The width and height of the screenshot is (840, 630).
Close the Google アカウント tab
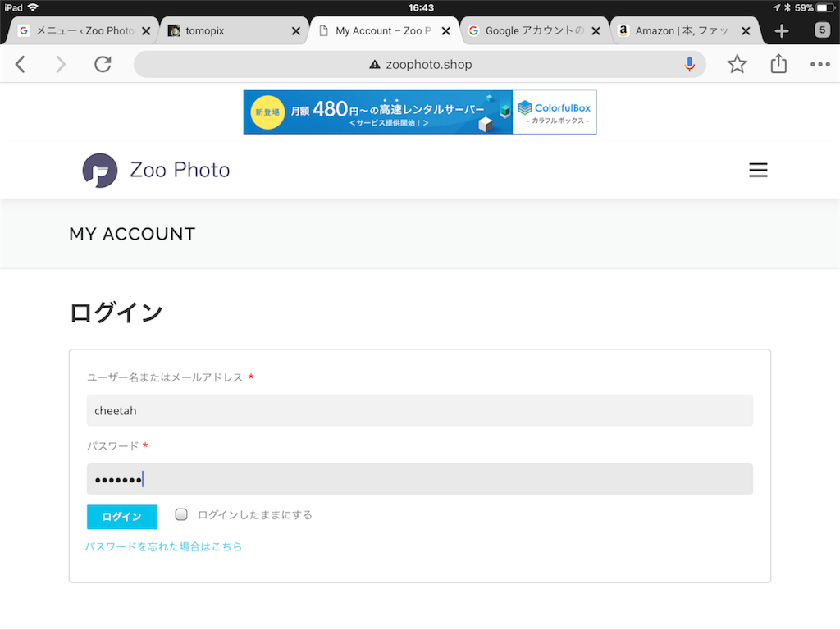[x=596, y=31]
